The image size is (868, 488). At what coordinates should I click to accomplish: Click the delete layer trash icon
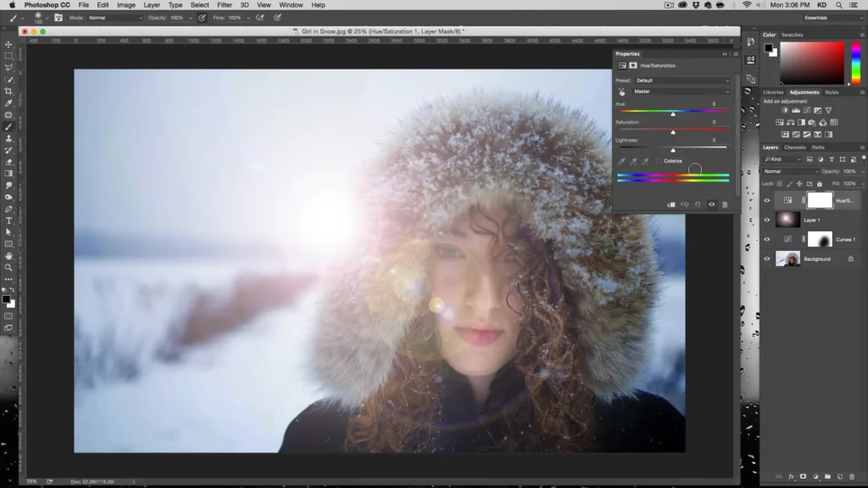click(x=852, y=476)
